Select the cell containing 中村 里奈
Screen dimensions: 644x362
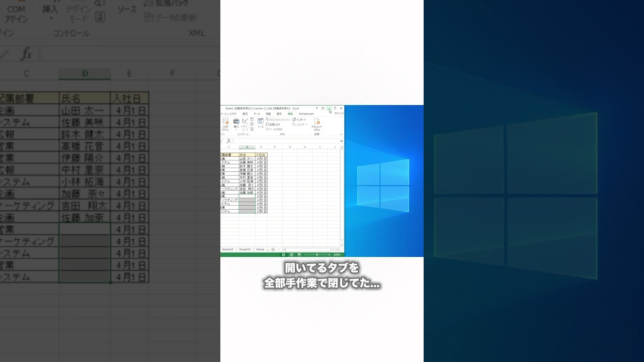[247, 177]
